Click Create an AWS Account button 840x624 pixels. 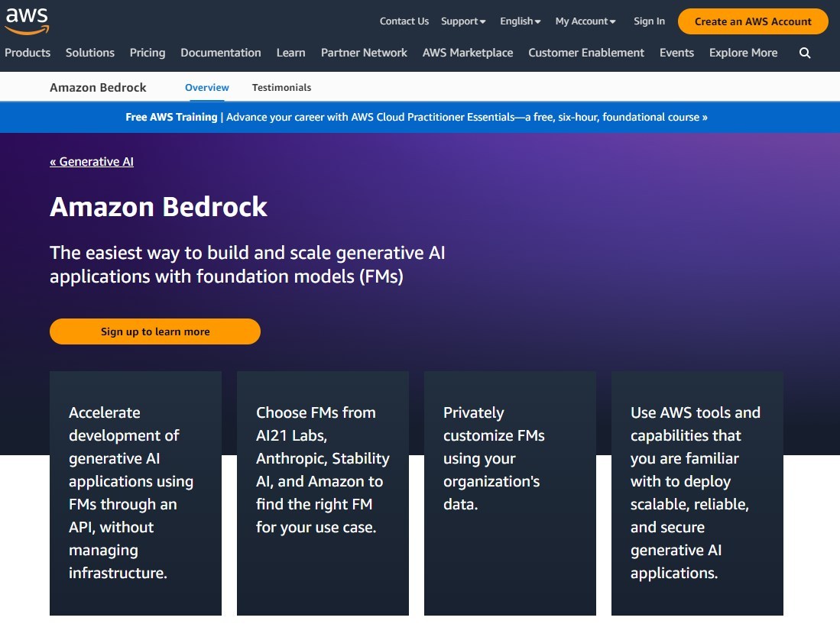pos(753,21)
